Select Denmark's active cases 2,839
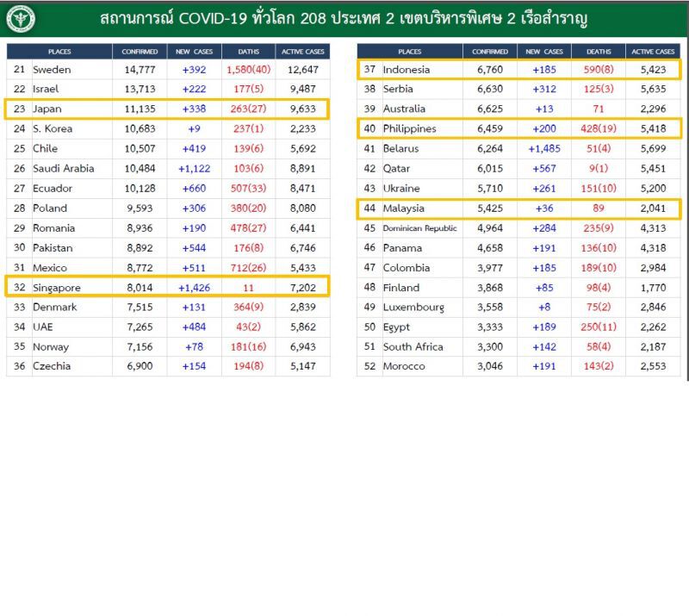 pos(303,307)
